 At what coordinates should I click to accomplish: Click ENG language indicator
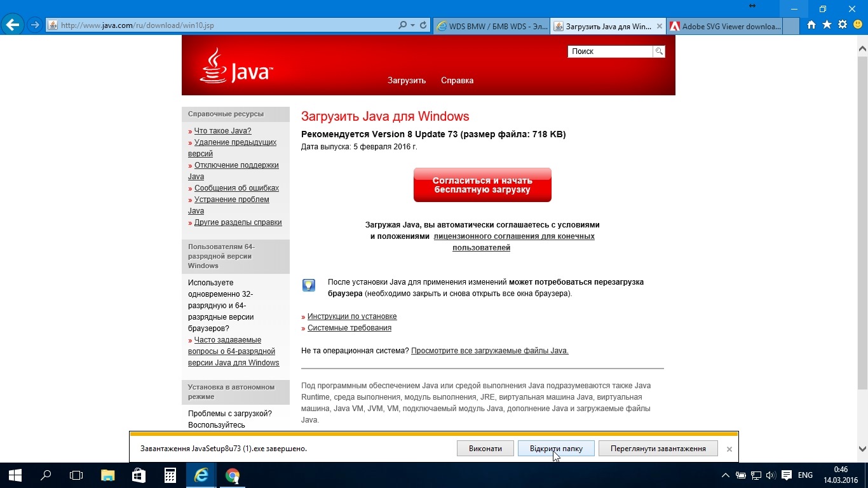(x=806, y=475)
